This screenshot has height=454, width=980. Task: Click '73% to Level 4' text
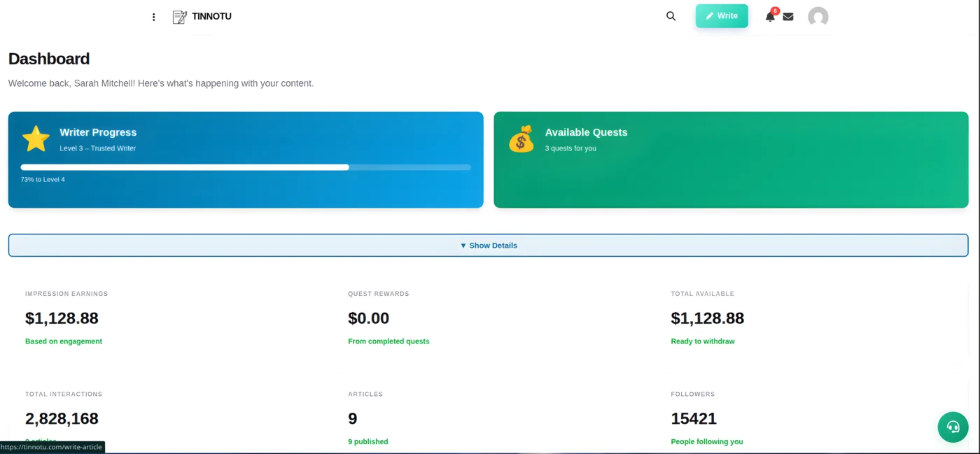point(43,180)
